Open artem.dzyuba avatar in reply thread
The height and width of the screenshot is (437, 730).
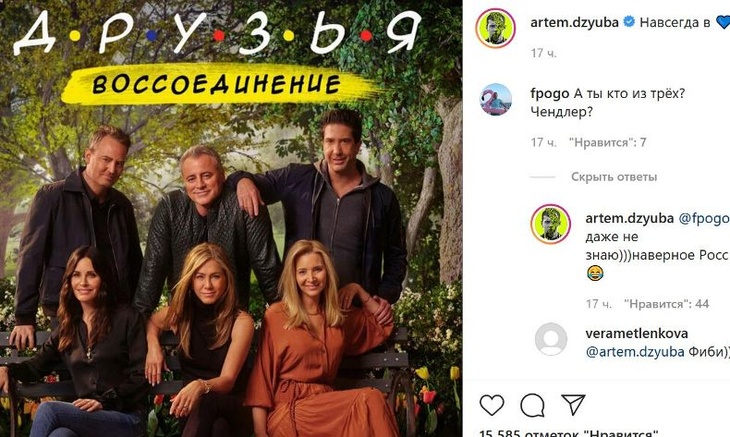pyautogui.click(x=551, y=224)
